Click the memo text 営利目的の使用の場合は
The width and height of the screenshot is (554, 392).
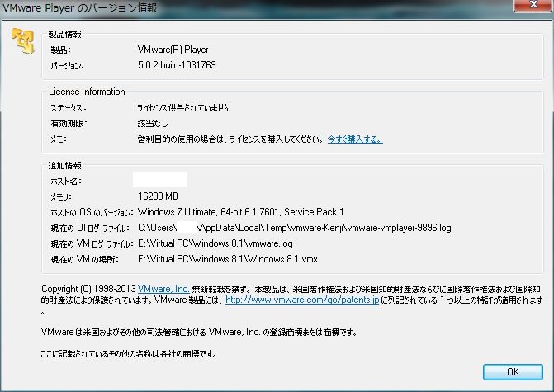pos(230,139)
